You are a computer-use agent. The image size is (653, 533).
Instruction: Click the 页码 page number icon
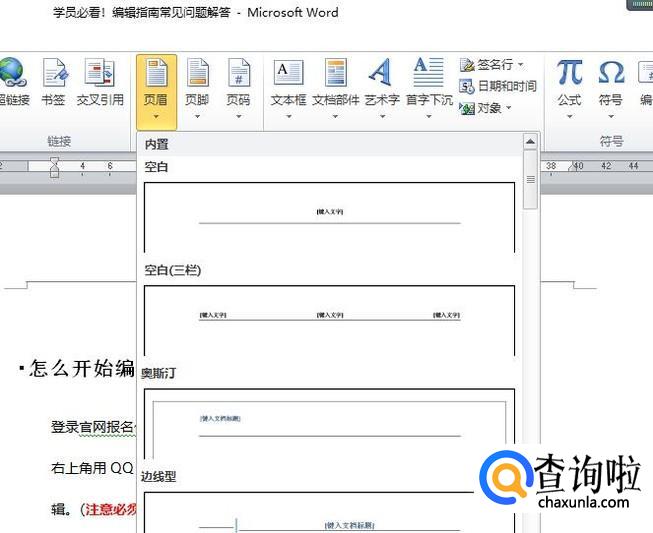coord(239,73)
